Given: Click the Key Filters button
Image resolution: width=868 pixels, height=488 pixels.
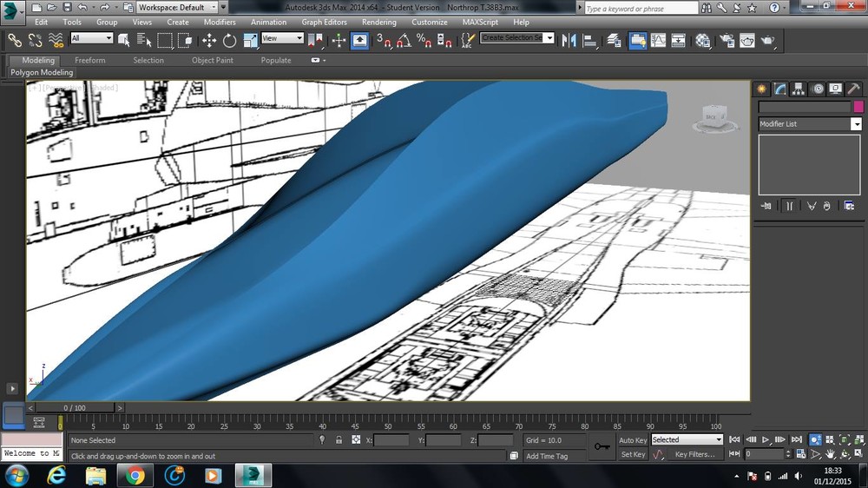Looking at the screenshot, I should (694, 454).
